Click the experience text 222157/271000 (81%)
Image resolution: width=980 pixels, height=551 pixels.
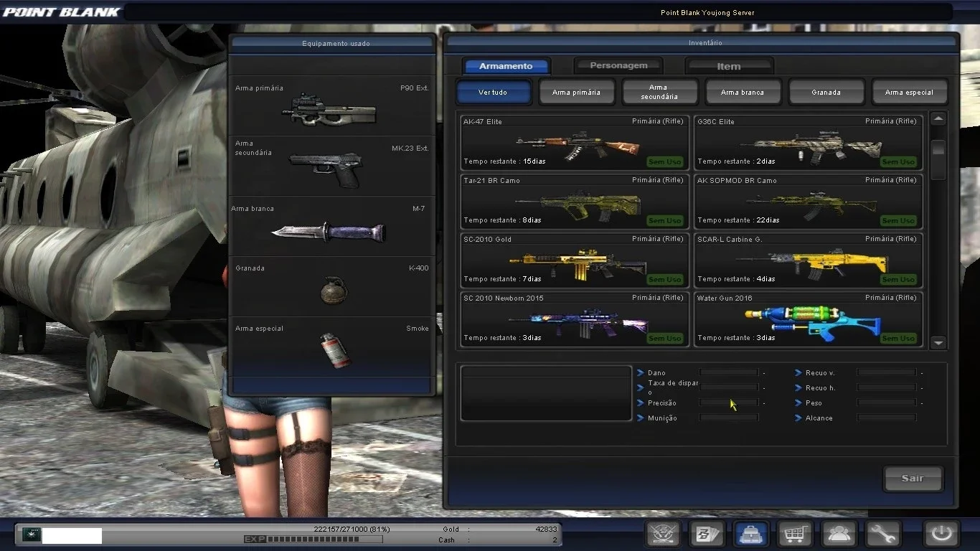point(352,529)
